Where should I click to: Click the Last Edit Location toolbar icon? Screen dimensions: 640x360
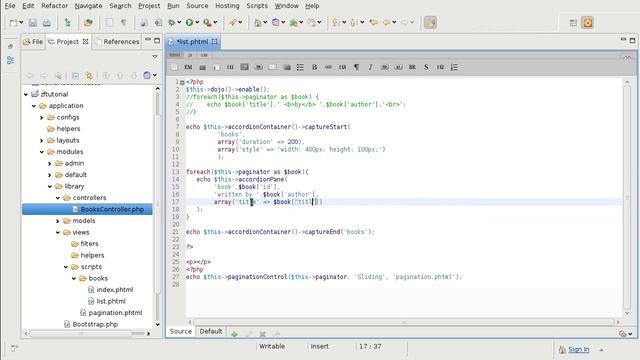373,23
